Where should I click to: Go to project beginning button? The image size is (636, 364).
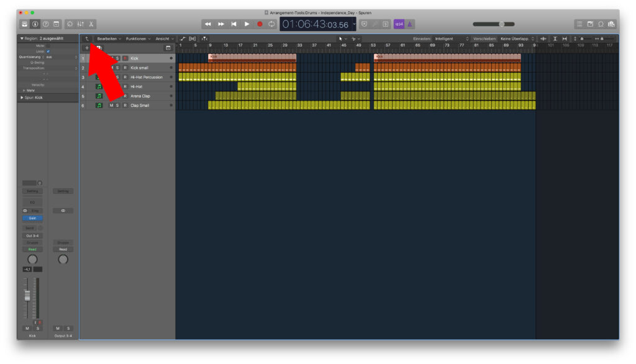click(234, 24)
